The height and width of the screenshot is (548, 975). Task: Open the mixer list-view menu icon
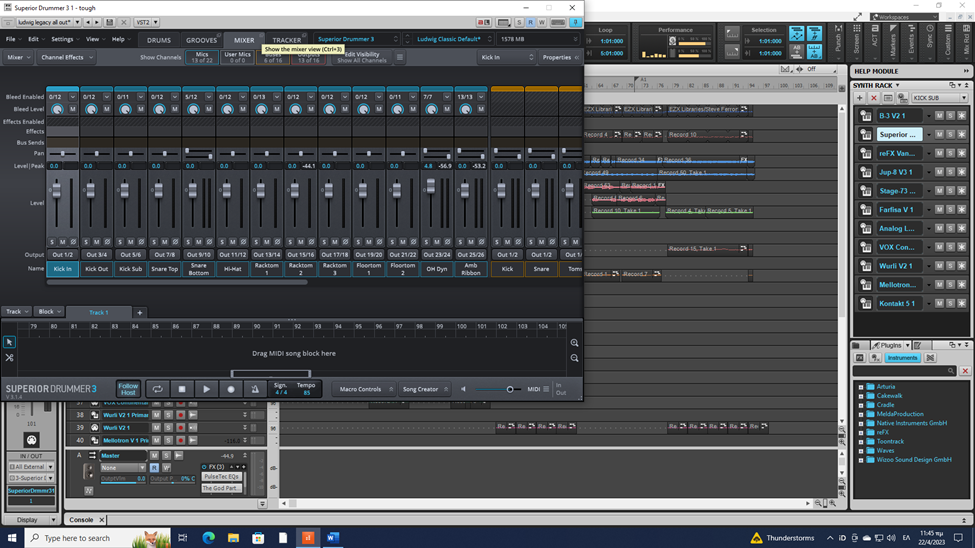(400, 57)
